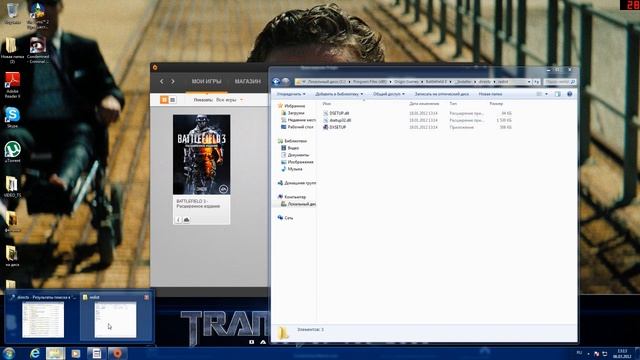Screen dimensions: 640x360
Task: Select Домашняя группа in the navigation pane
Action: pyautogui.click(x=297, y=183)
